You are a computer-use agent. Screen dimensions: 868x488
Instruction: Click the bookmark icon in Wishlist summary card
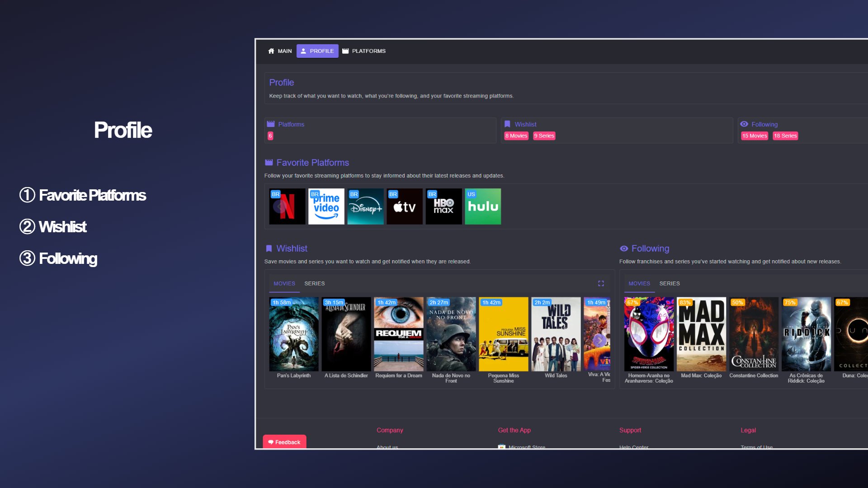(507, 124)
